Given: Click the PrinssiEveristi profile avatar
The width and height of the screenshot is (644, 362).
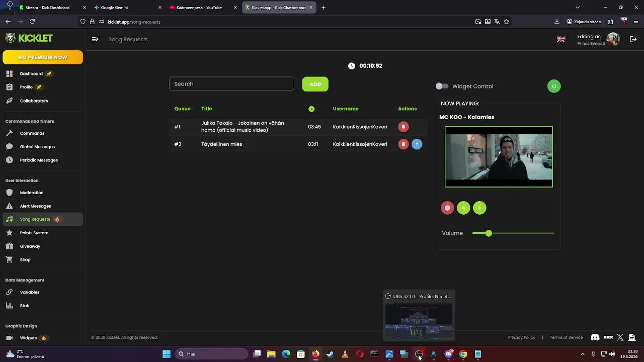Looking at the screenshot, I should pyautogui.click(x=613, y=39).
